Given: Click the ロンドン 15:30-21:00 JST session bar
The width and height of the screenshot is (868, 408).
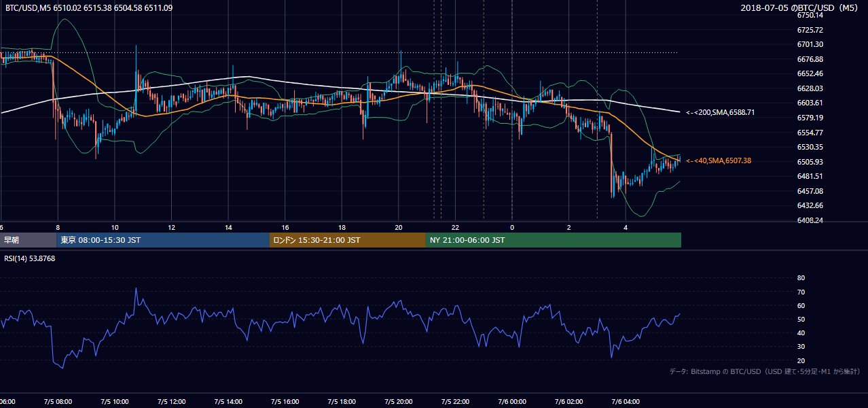Looking at the screenshot, I should coord(348,240).
